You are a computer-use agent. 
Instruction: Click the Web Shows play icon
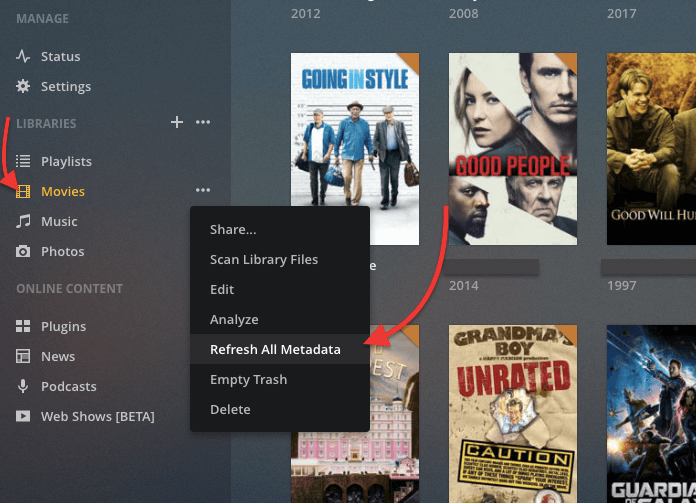click(x=23, y=416)
